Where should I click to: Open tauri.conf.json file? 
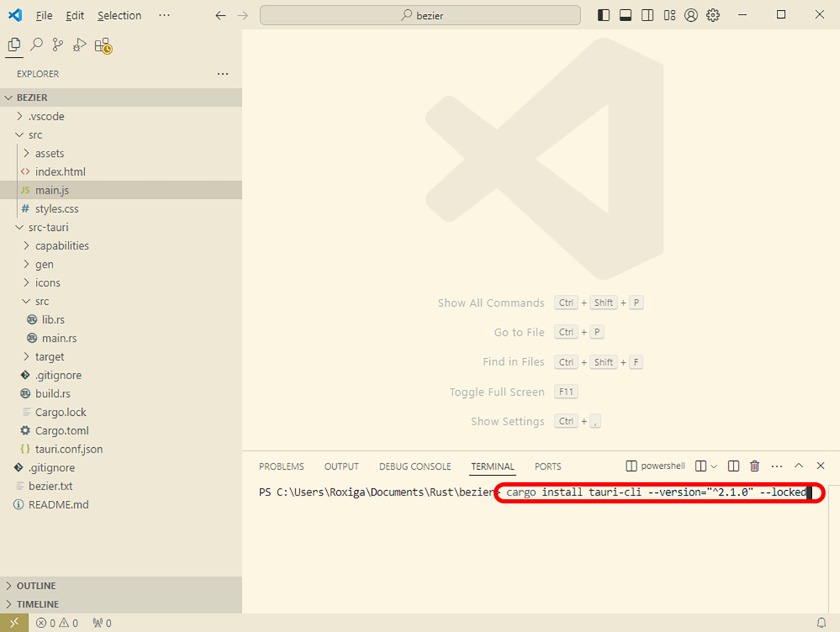pyautogui.click(x=121, y=449)
